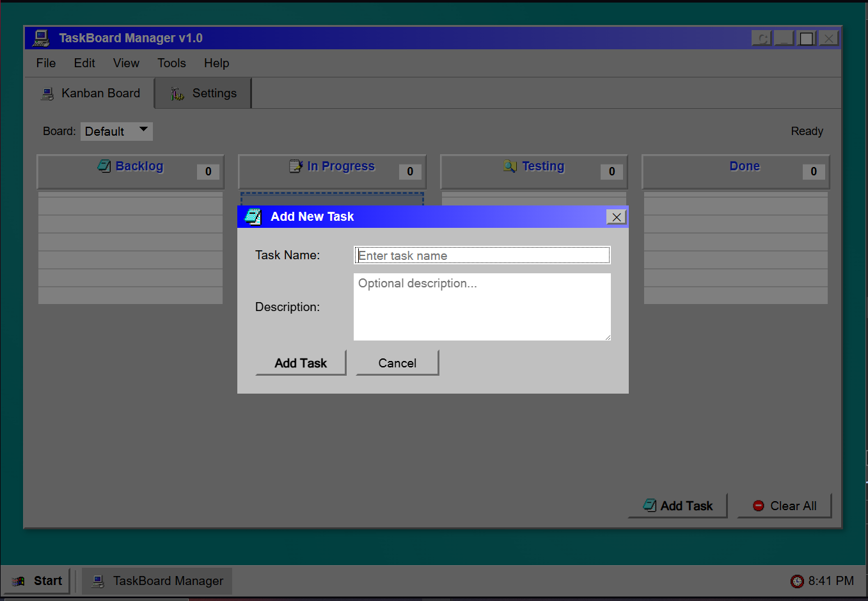868x601 pixels.
Task: Open the Tools menu
Action: [171, 63]
